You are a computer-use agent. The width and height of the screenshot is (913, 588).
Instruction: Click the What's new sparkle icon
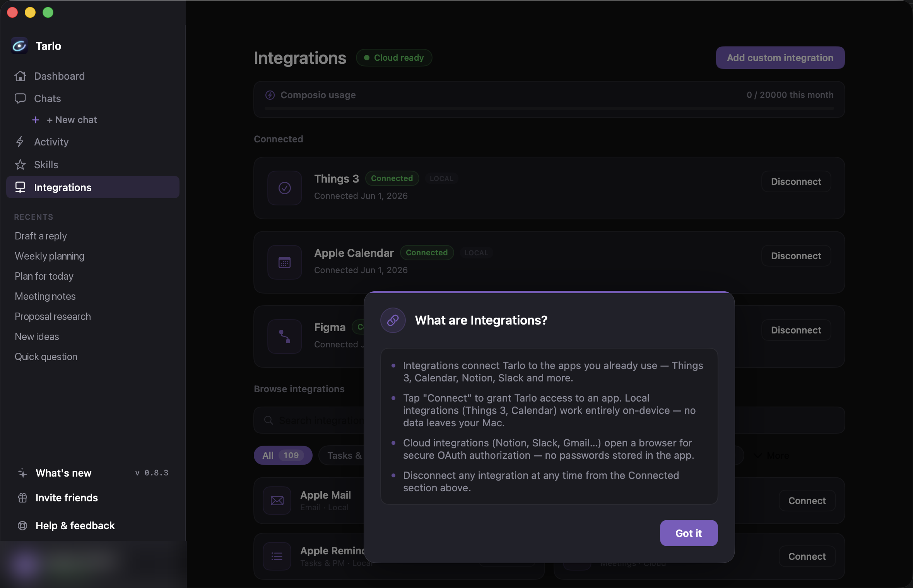click(x=22, y=473)
